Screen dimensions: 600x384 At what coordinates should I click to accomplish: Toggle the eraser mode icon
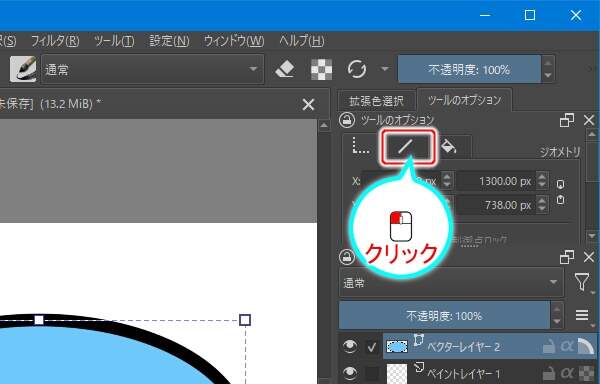pyautogui.click(x=285, y=69)
